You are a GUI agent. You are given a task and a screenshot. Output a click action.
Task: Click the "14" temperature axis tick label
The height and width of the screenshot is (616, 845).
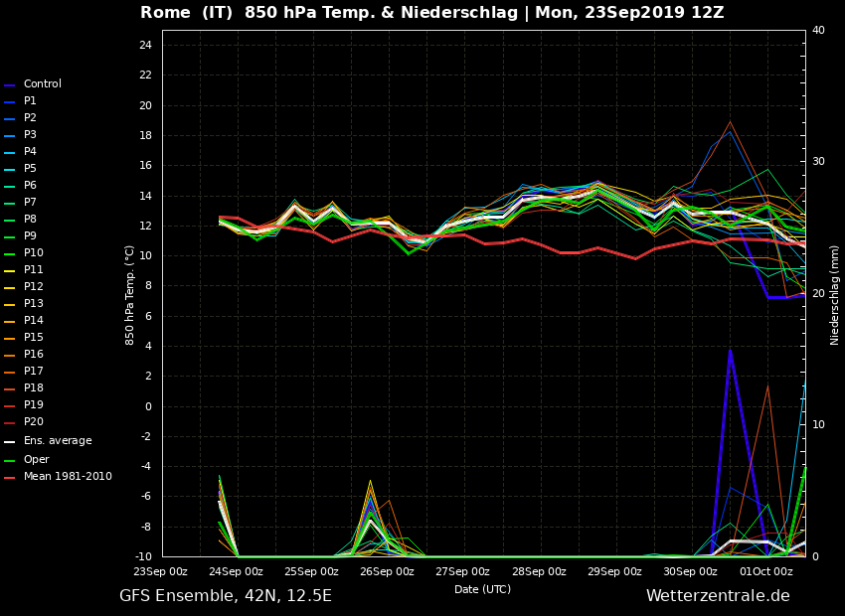[145, 196]
